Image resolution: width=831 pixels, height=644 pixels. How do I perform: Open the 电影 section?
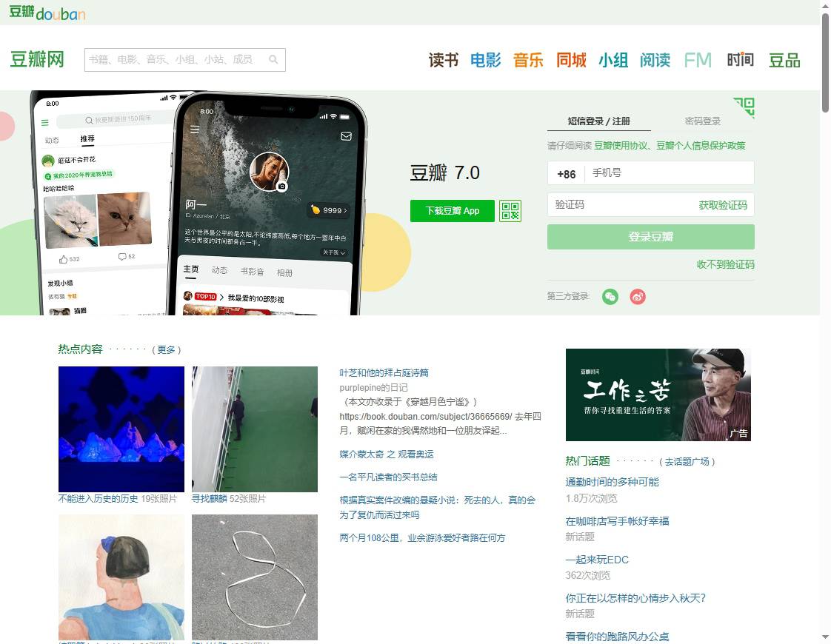(485, 60)
